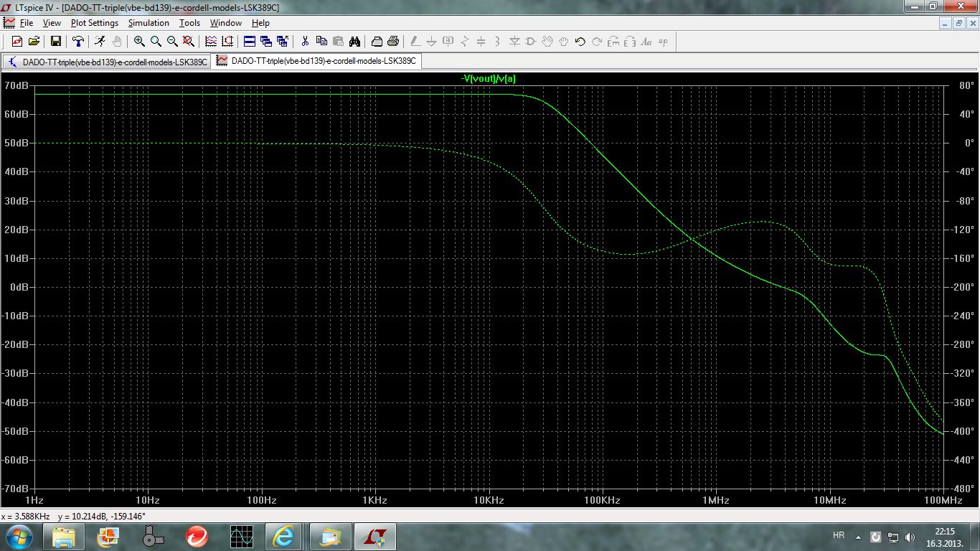980x551 pixels.
Task: Click the Place Ground icon
Action: pos(432,42)
